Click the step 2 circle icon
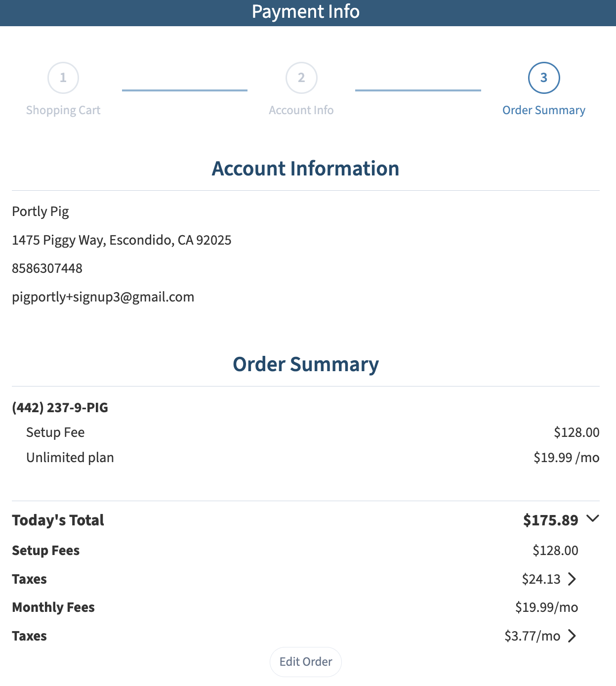616x686 pixels. pos(301,78)
